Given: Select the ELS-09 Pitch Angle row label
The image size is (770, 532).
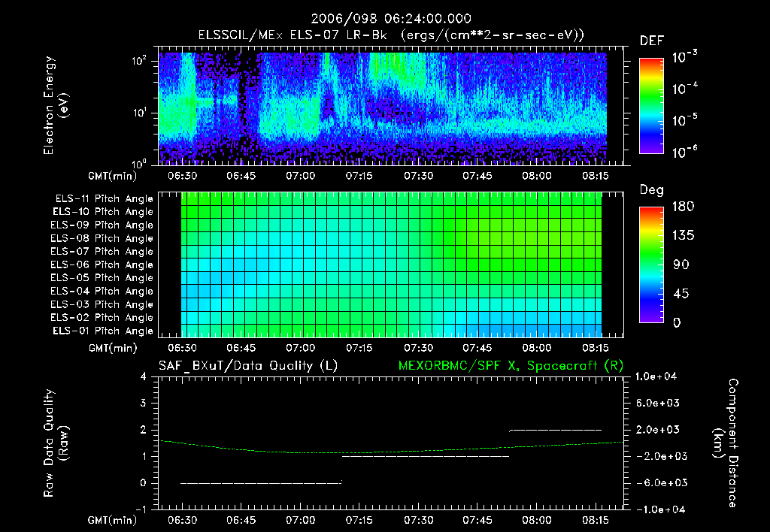Looking at the screenshot, I should tap(102, 225).
